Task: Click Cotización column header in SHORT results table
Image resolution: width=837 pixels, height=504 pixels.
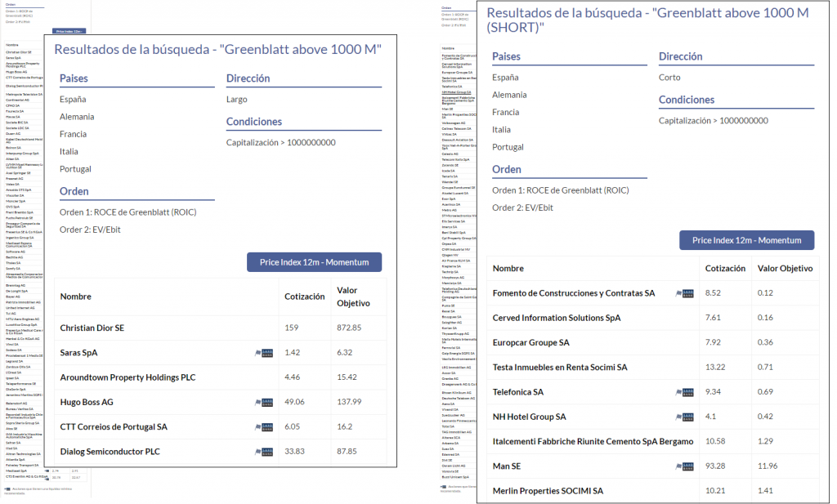Action: [x=725, y=268]
